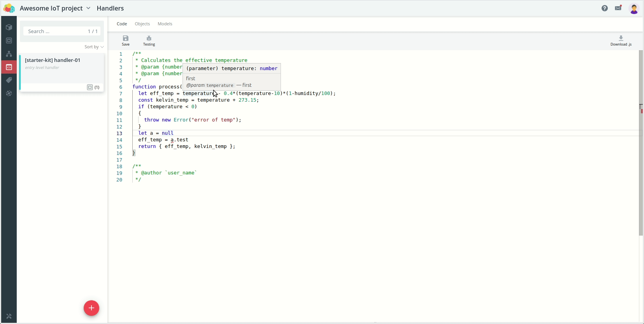The height and width of the screenshot is (324, 644).
Task: Open the nested square objects sidebar icon
Action: point(9,40)
